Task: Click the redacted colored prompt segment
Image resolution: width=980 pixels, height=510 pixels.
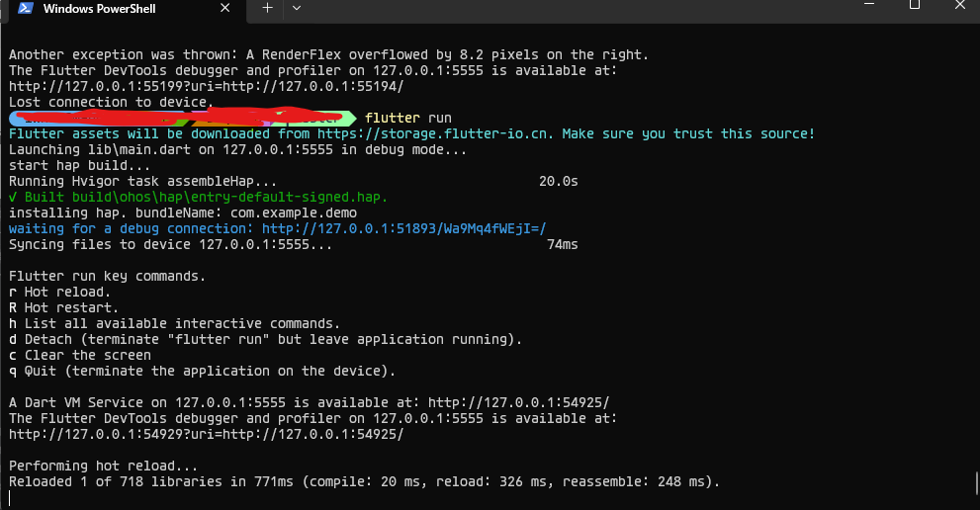Action: 181,117
